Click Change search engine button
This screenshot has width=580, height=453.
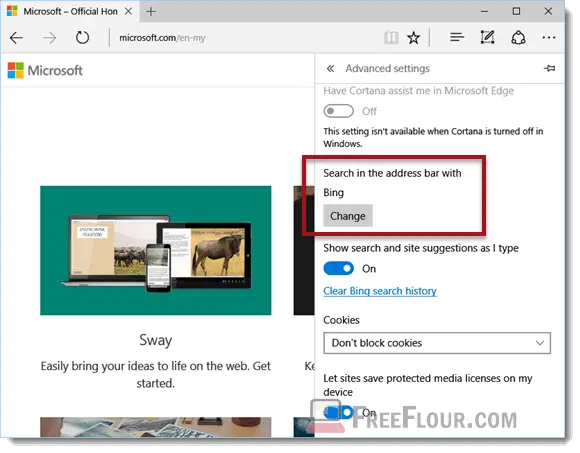coord(348,216)
